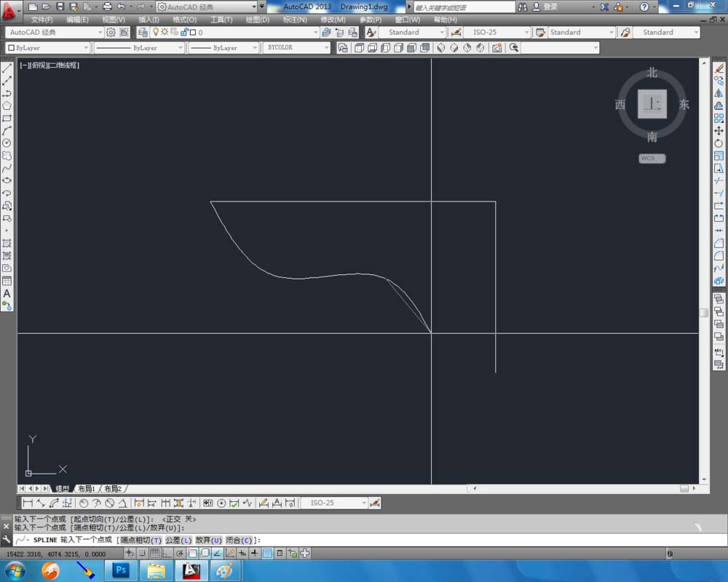Open the Standard text style dropdown

[x=412, y=32]
